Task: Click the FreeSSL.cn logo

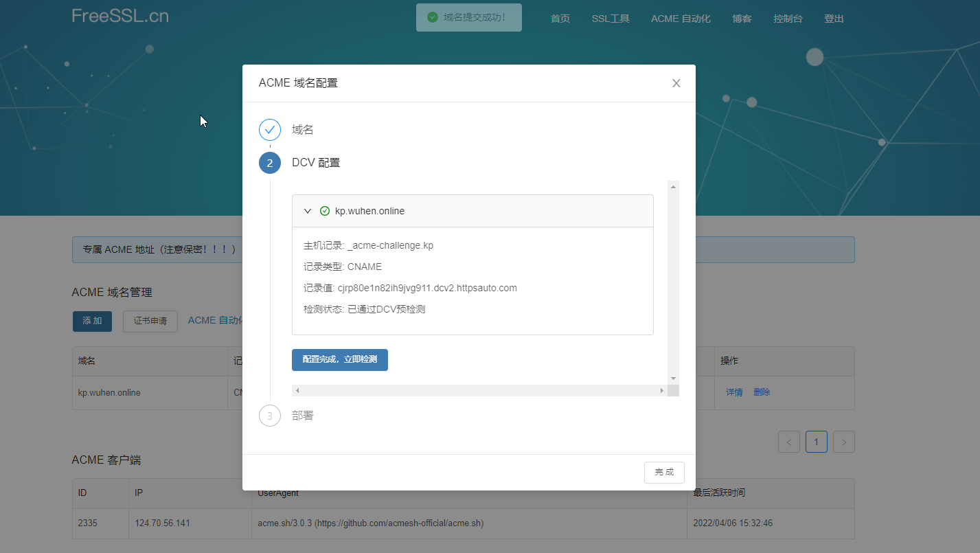Action: (120, 16)
